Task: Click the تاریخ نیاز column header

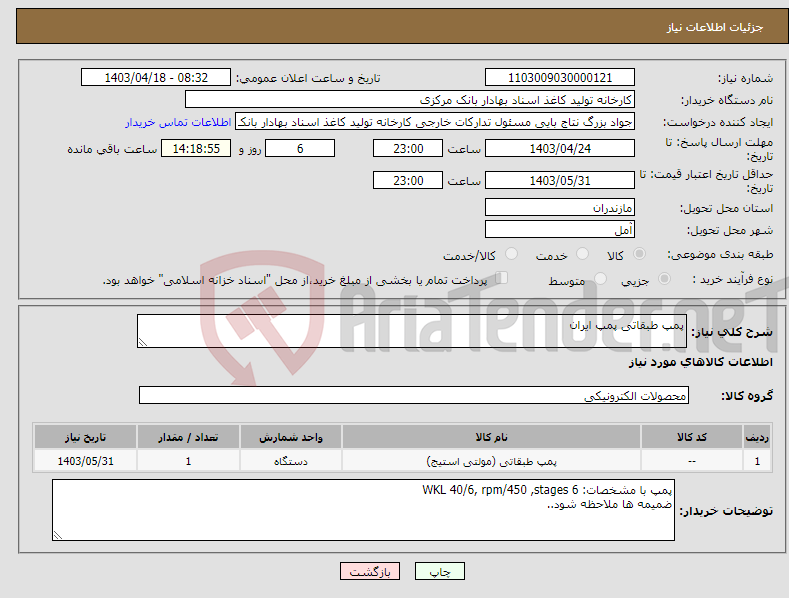Action: tap(86, 437)
